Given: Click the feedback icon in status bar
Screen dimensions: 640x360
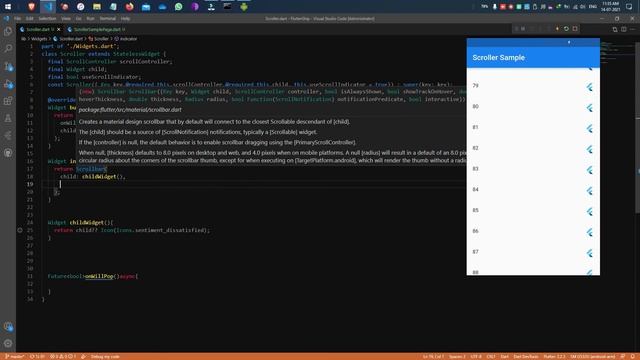Looking at the screenshot, I should pos(622,356).
